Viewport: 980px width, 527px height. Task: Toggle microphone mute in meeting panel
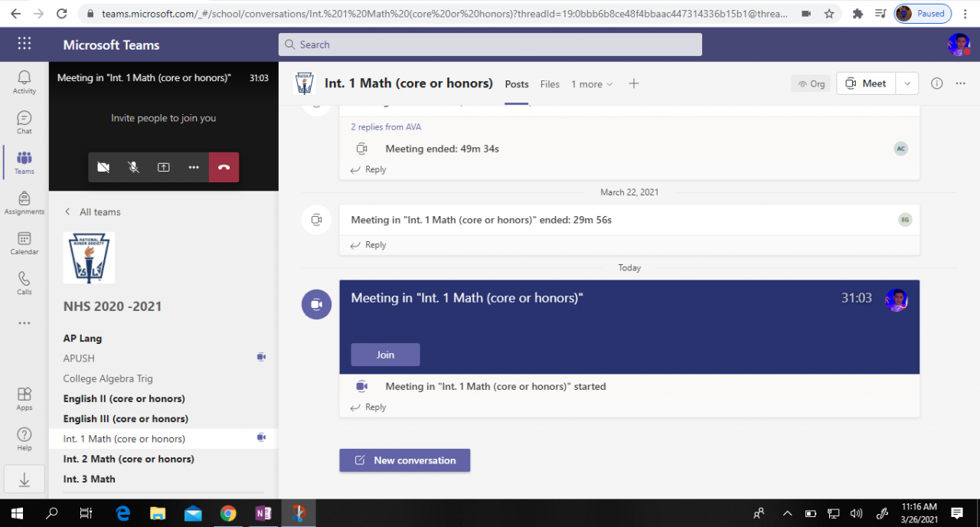[x=133, y=167]
